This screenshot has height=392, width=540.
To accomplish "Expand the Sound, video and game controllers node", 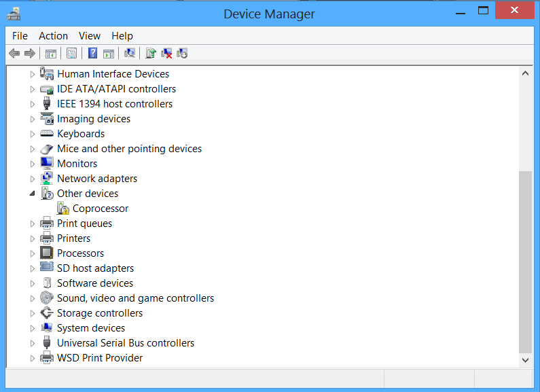I will (x=32, y=298).
